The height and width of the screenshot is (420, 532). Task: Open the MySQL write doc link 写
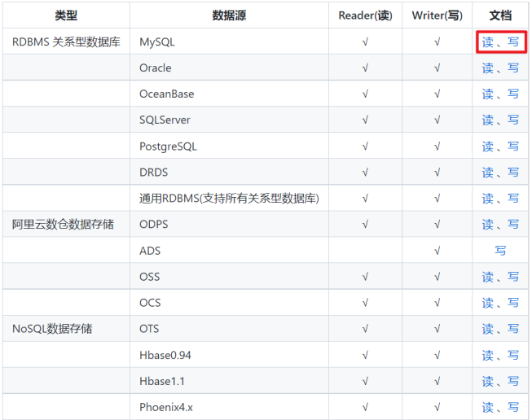(x=513, y=42)
